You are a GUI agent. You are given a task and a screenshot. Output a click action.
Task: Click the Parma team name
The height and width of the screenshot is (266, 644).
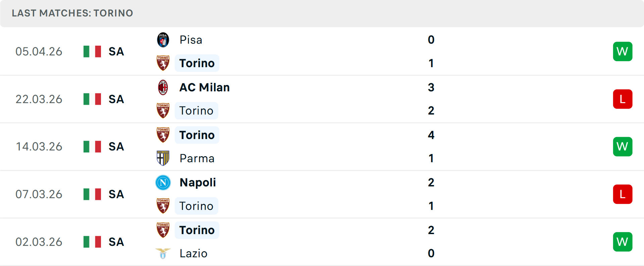coord(197,158)
